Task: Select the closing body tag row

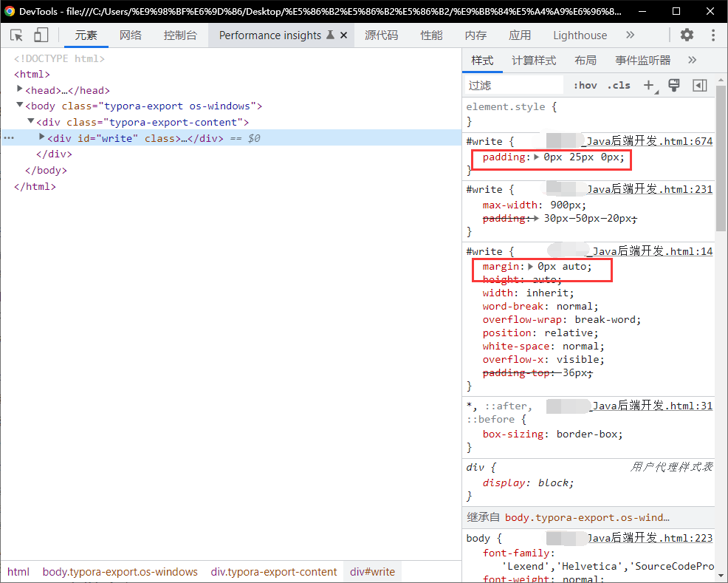Action: 46,171
